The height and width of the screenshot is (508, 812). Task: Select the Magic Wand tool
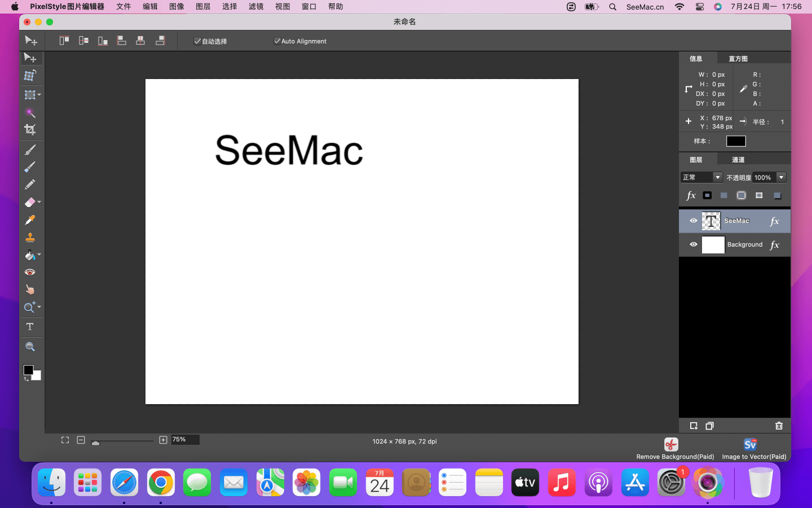(x=30, y=112)
